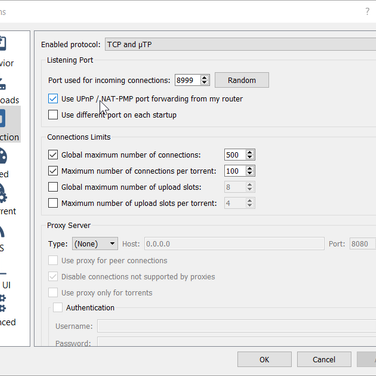
Task: Open the BitTorrent settings icon
Action: 3,194
